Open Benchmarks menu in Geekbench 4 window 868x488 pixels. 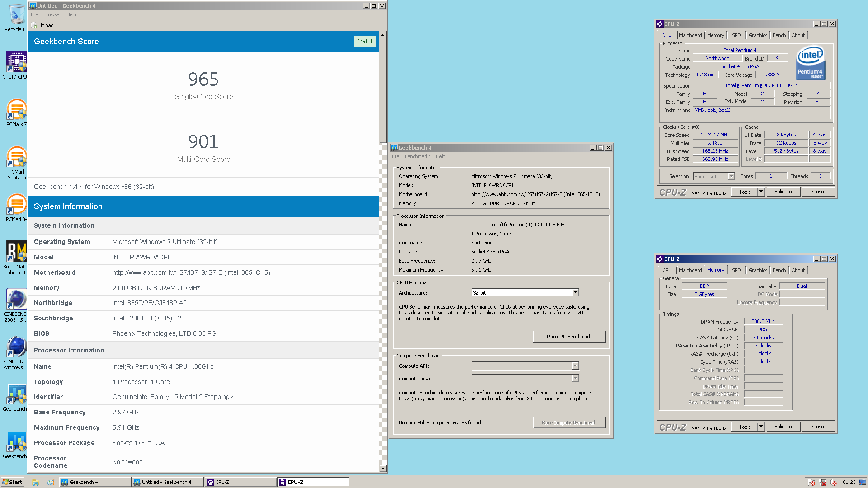(x=417, y=156)
